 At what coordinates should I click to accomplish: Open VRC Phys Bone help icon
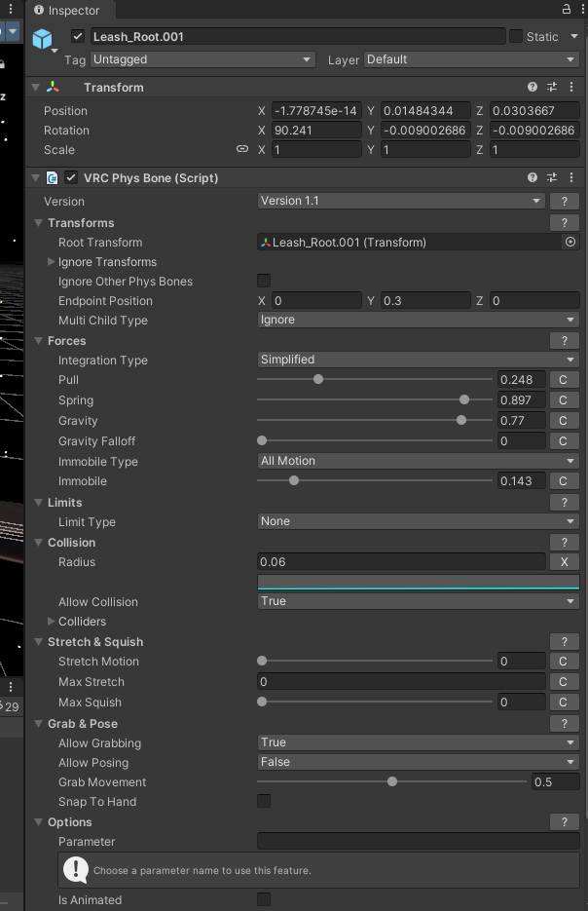pyautogui.click(x=533, y=177)
